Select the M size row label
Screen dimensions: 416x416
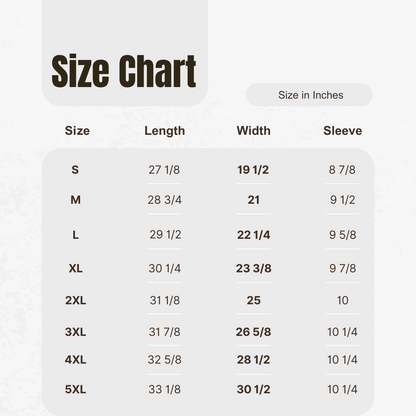75,200
